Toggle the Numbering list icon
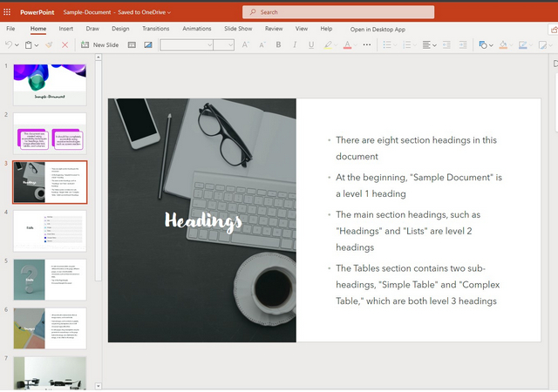The width and height of the screenshot is (558, 392). click(406, 44)
